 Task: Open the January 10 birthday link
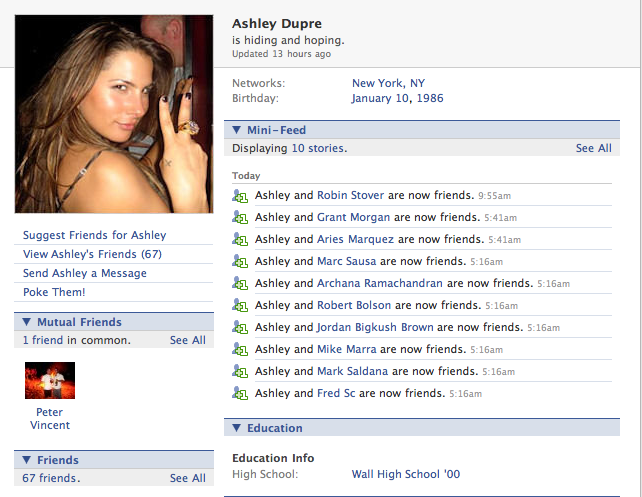(x=381, y=98)
